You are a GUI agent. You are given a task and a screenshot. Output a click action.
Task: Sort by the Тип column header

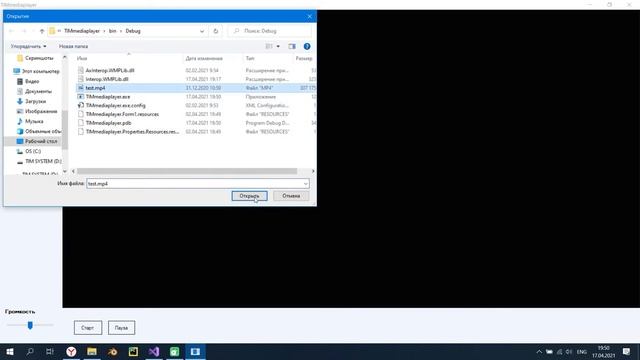point(250,58)
